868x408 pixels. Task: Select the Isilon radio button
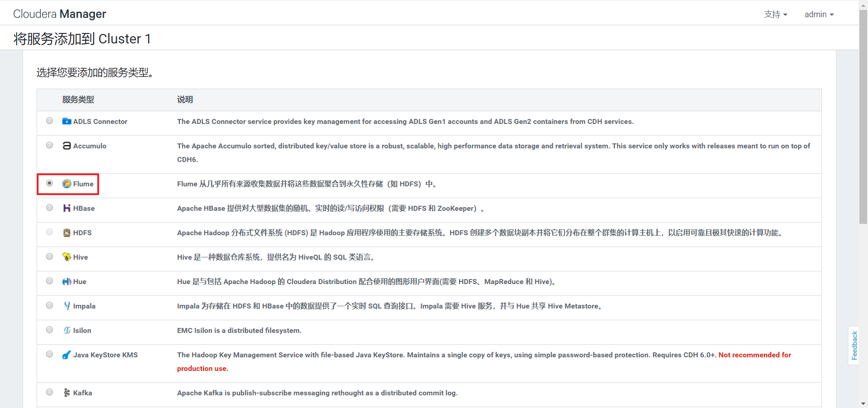point(50,330)
